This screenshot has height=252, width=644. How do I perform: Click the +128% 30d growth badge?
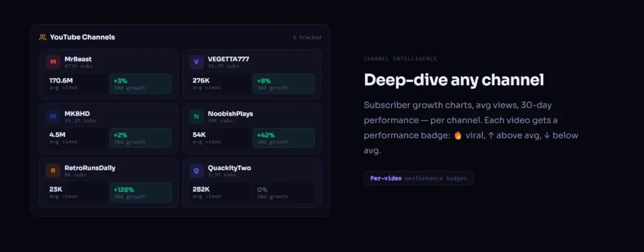tap(140, 192)
